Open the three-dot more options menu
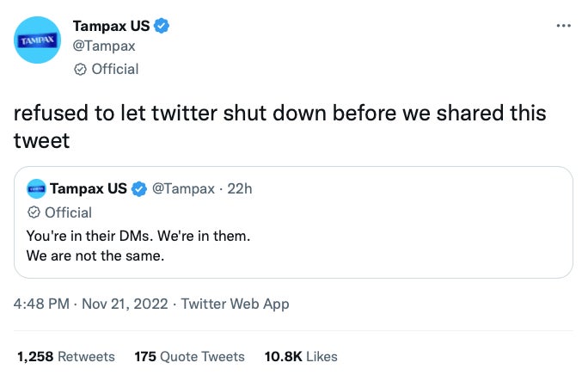 (x=563, y=26)
